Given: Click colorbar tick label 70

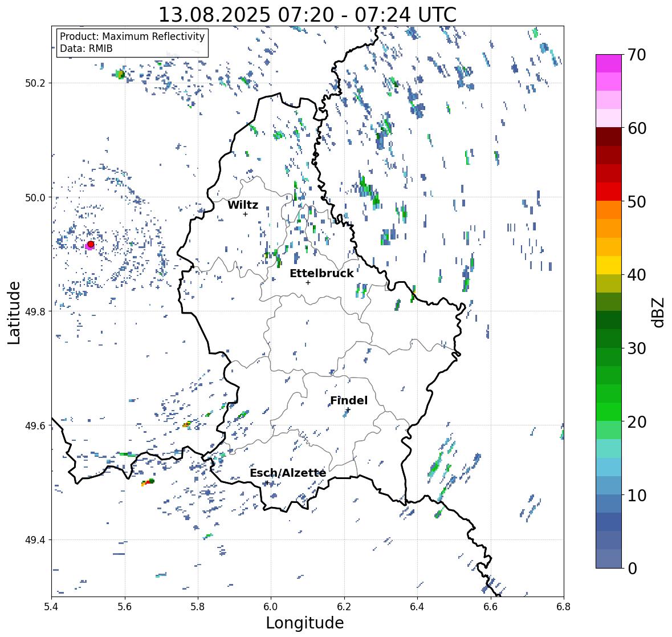Looking at the screenshot, I should click(x=637, y=55).
